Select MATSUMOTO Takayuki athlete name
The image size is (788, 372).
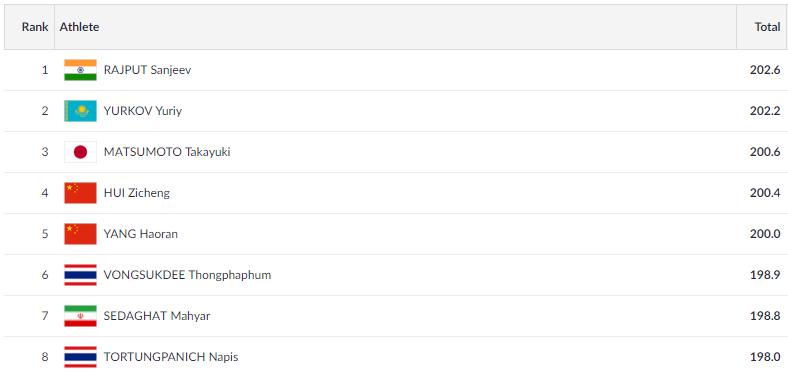(x=167, y=152)
